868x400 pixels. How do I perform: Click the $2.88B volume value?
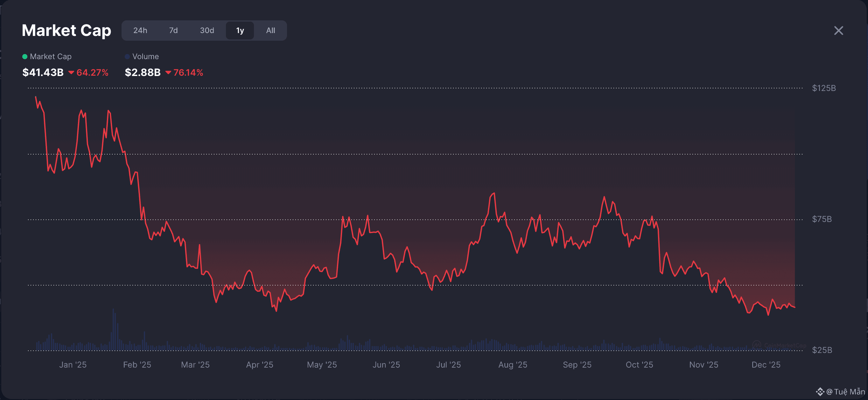(x=143, y=72)
